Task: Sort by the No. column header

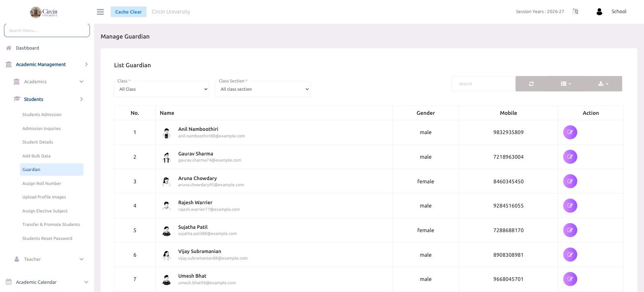Action: click(x=135, y=113)
